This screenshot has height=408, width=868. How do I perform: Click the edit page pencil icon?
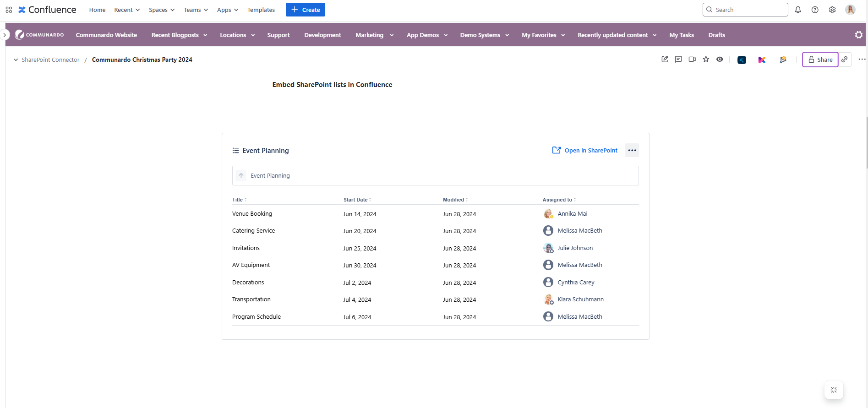pos(665,60)
